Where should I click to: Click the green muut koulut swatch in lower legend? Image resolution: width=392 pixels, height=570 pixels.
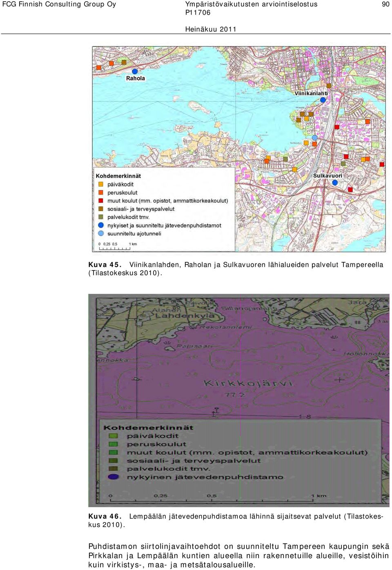[113, 452]
